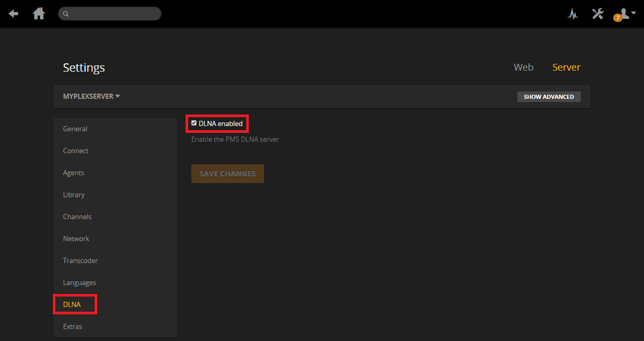Screen dimensions: 644x341
Task: Select the Server settings tab
Action: [566, 67]
